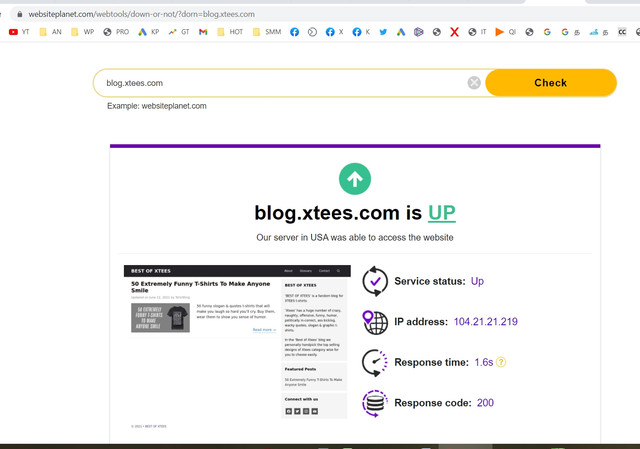Image resolution: width=640 pixels, height=449 pixels.
Task: Open the purple cube bookmark
Action: coord(418,32)
